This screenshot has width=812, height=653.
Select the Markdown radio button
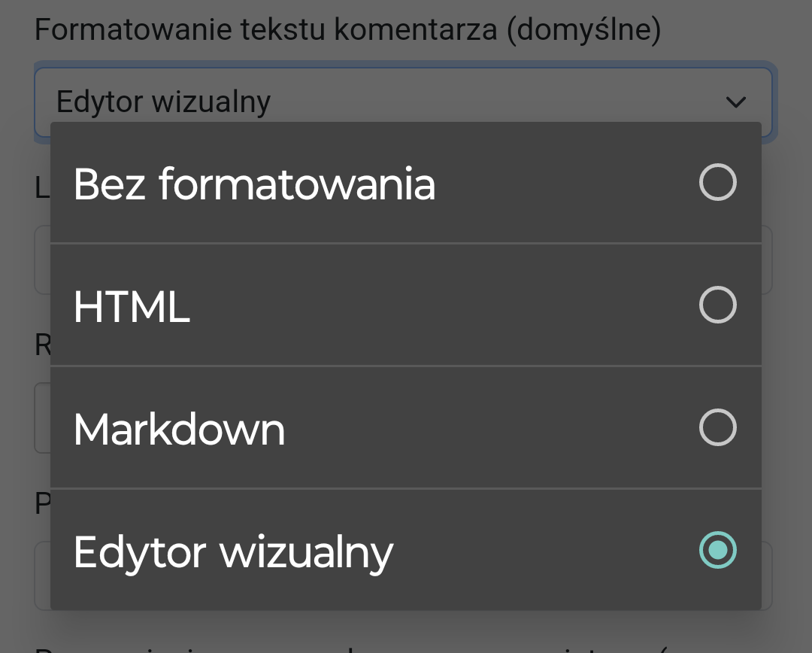717,428
